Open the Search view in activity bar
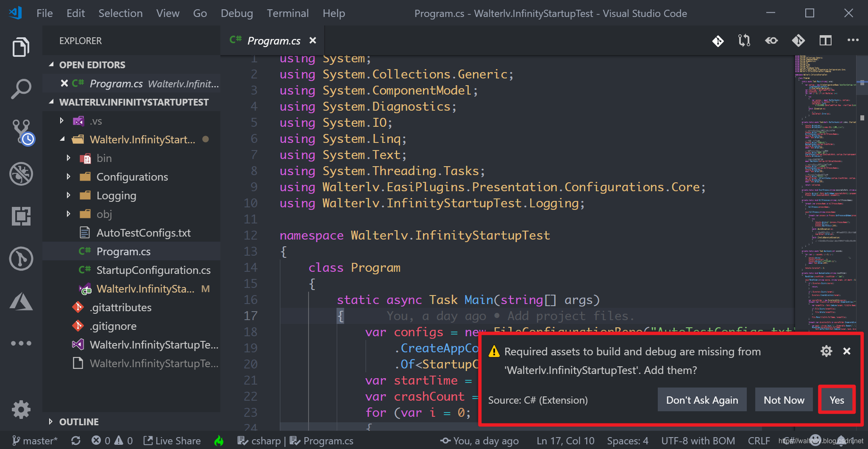 point(21,89)
